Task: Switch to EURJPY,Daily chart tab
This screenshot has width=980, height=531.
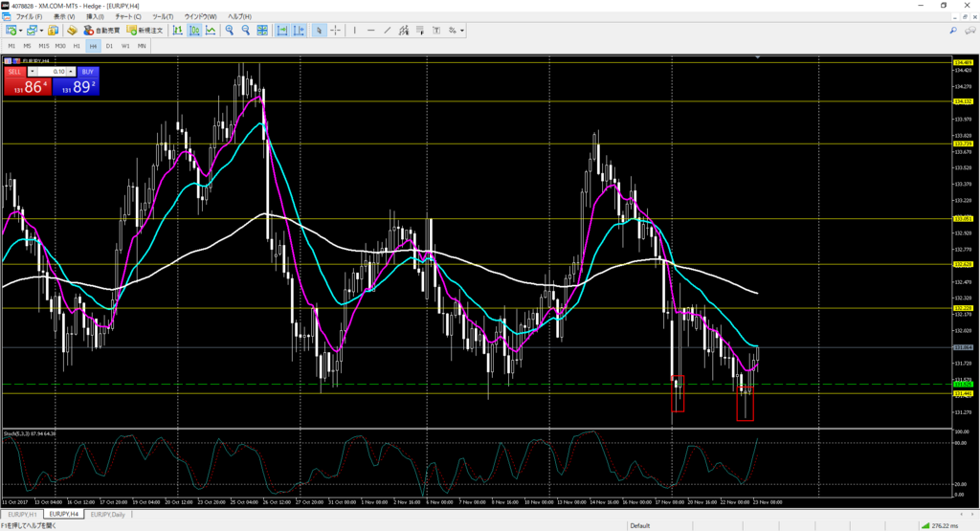Action: click(x=107, y=514)
